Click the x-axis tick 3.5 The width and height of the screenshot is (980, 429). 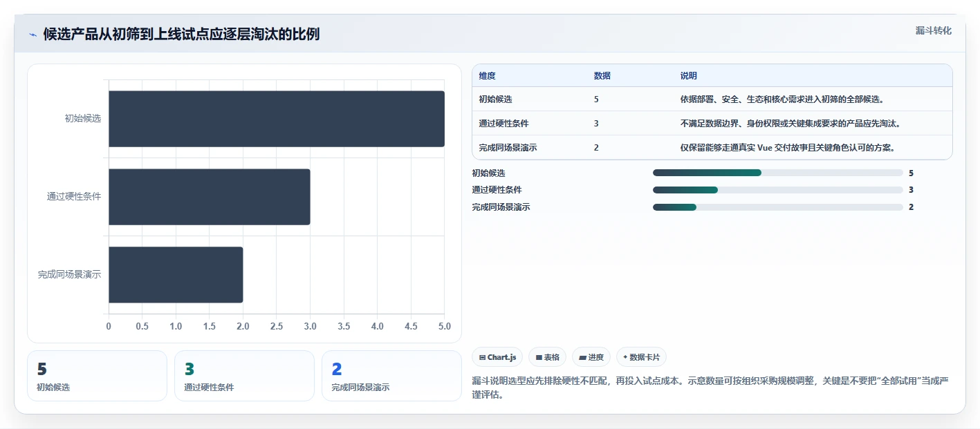344,326
